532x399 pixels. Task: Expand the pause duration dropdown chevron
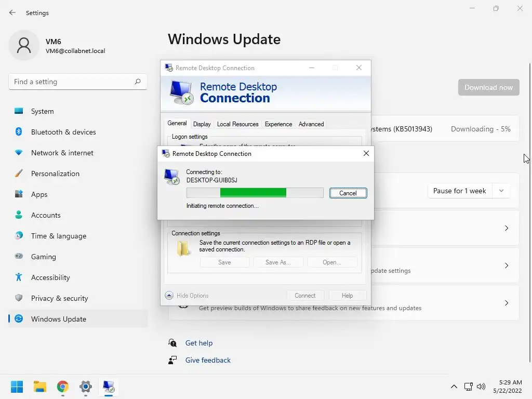501,191
